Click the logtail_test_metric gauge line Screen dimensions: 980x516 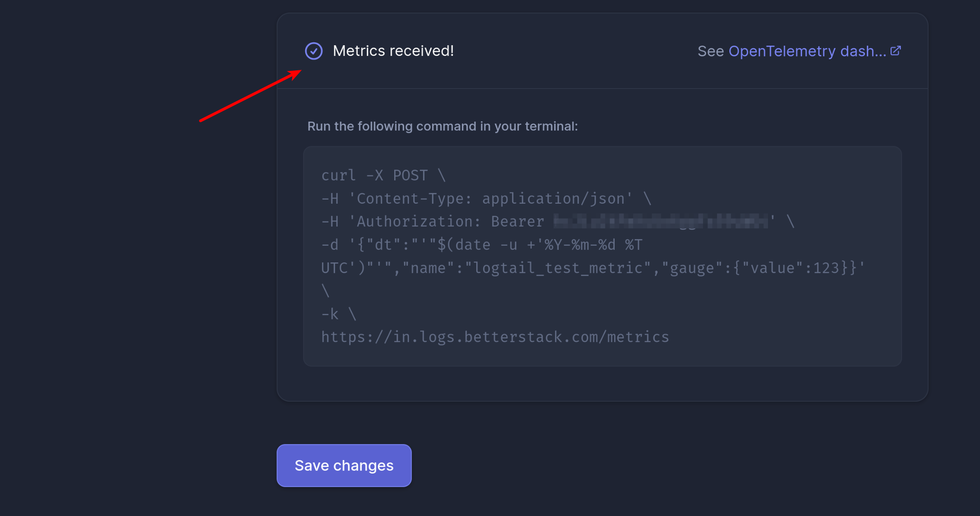593,268
